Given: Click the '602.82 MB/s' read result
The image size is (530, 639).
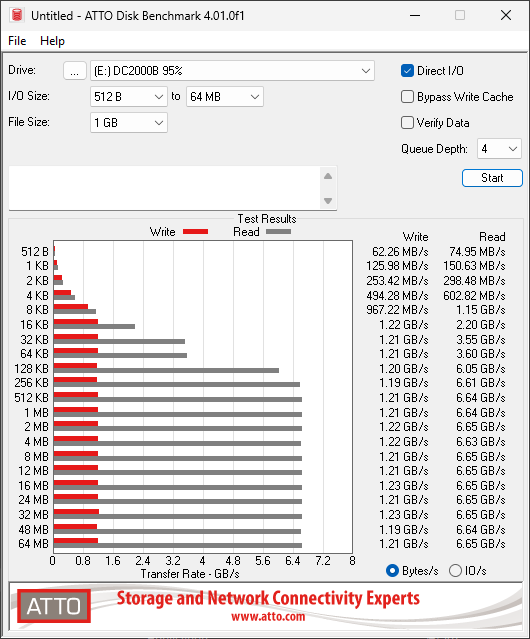Looking at the screenshot, I should click(x=474, y=295).
